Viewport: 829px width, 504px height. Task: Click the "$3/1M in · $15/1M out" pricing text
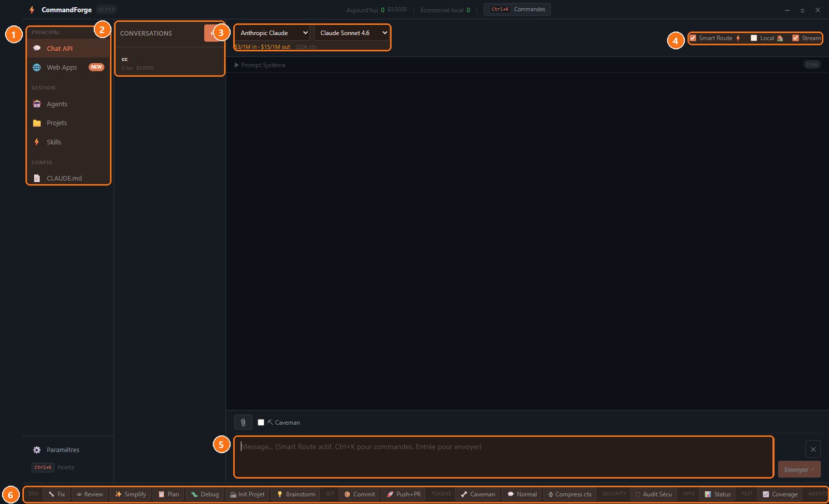262,47
